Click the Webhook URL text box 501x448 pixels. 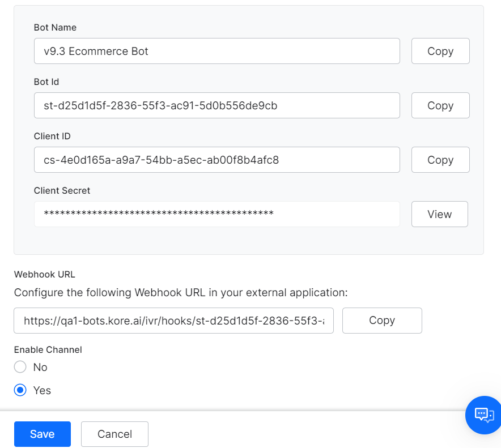coord(173,321)
